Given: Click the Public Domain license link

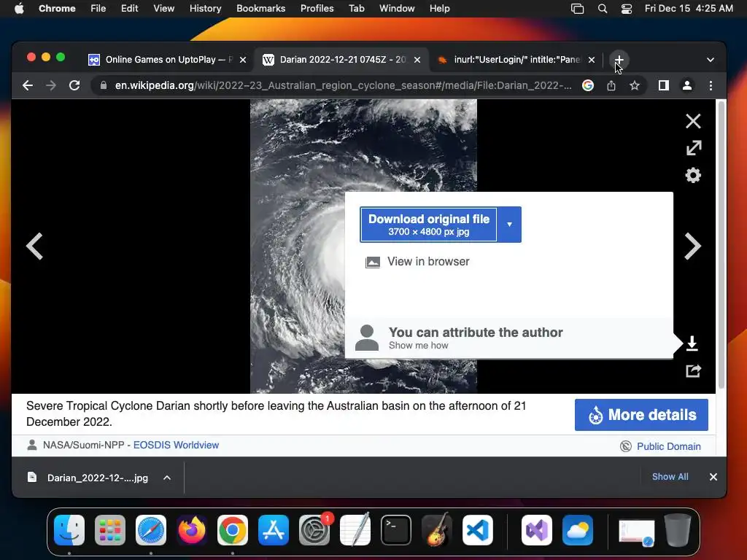Looking at the screenshot, I should [668, 447].
